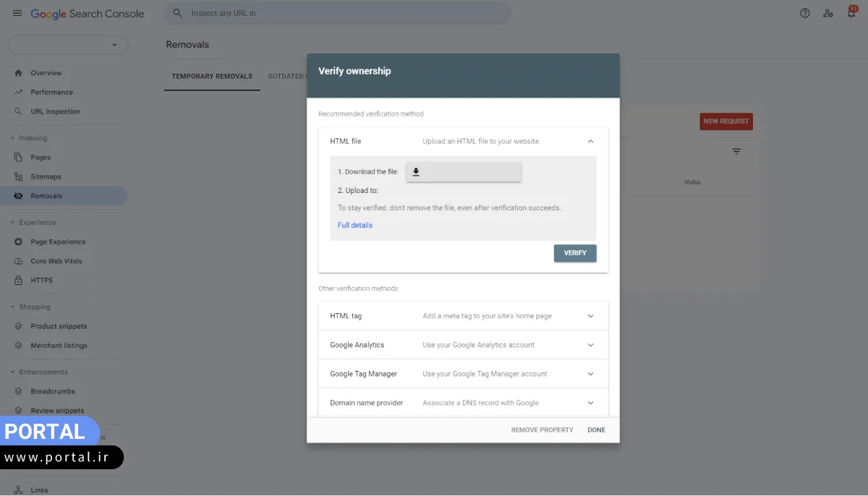Expand the HTML tag verification method
The image size is (868, 496).
[590, 316]
